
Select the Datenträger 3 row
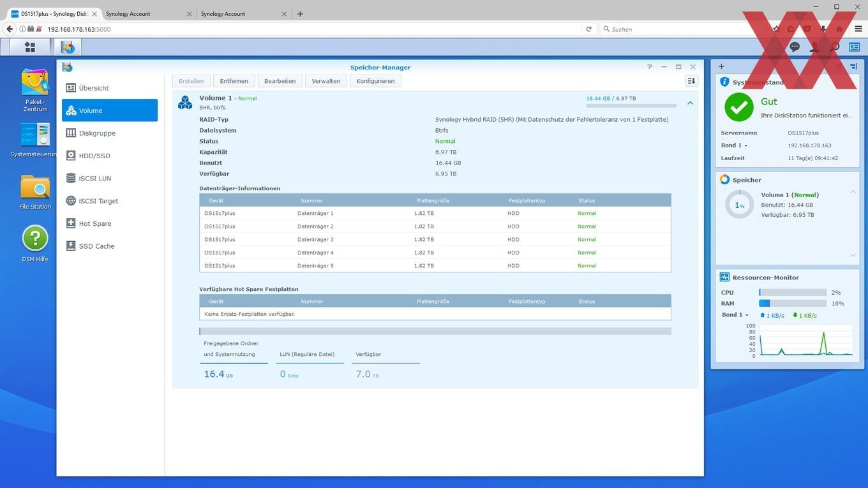pos(435,239)
